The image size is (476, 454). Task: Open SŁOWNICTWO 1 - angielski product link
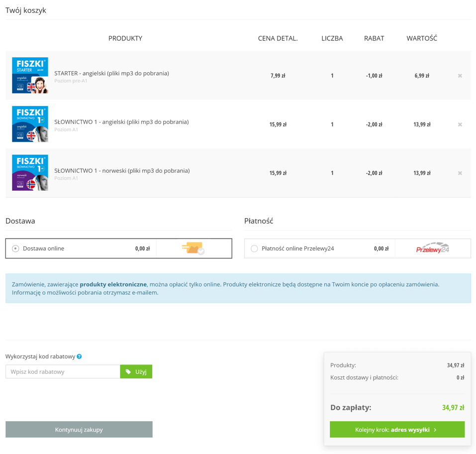[121, 122]
